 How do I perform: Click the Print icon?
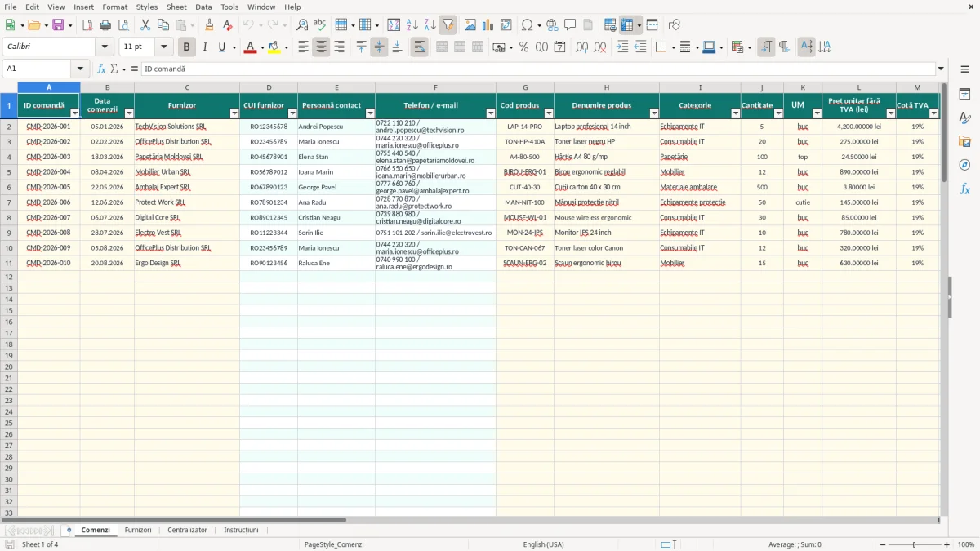click(x=105, y=25)
